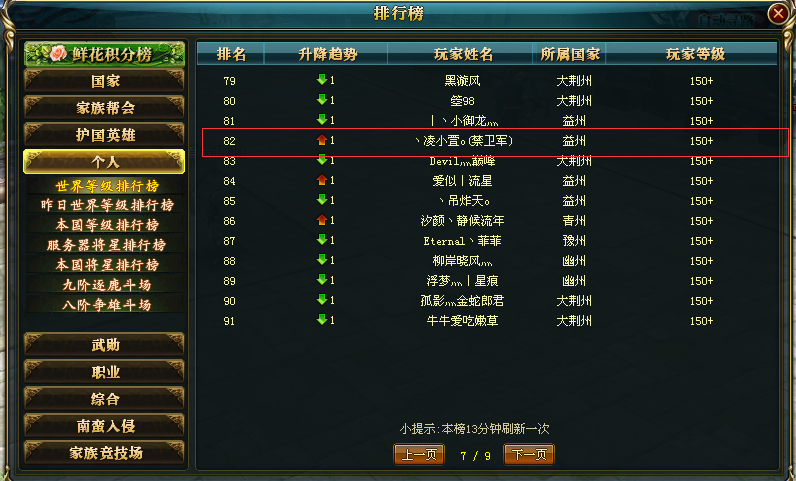
Task: Collapse the 个人 category
Action: (105, 162)
